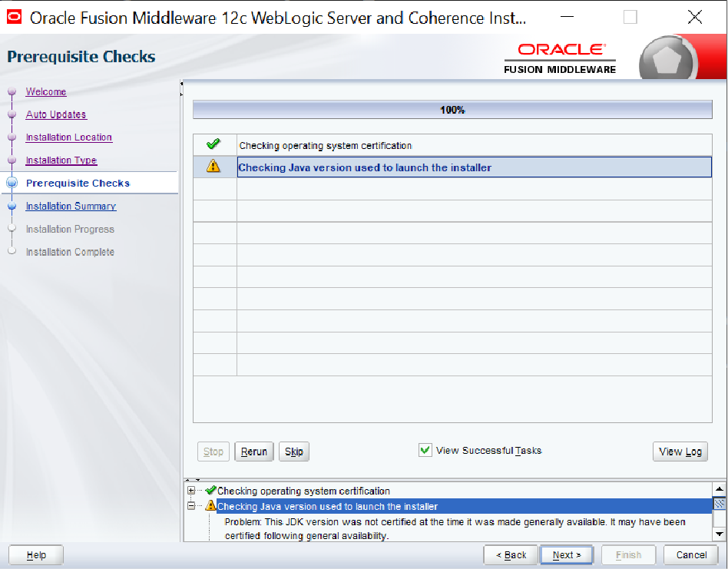The image size is (728, 569).
Task: Click the Welcome step bullet icon
Action: pos(11,92)
